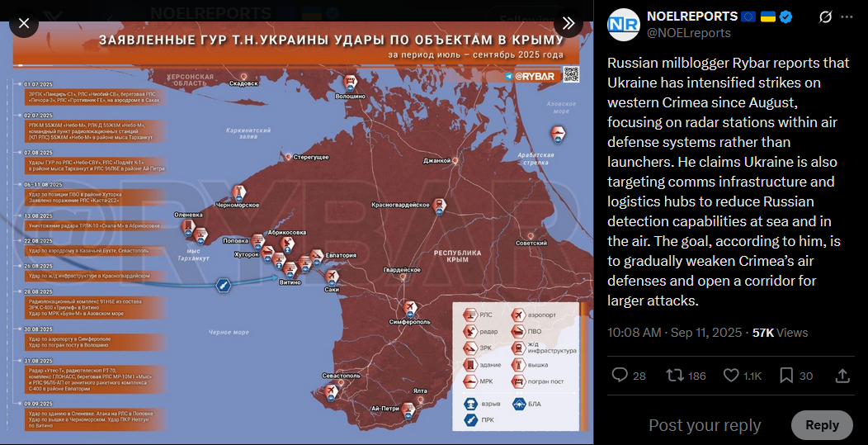This screenshot has height=445, width=868.
Task: Click the Reply button
Action: point(822,425)
